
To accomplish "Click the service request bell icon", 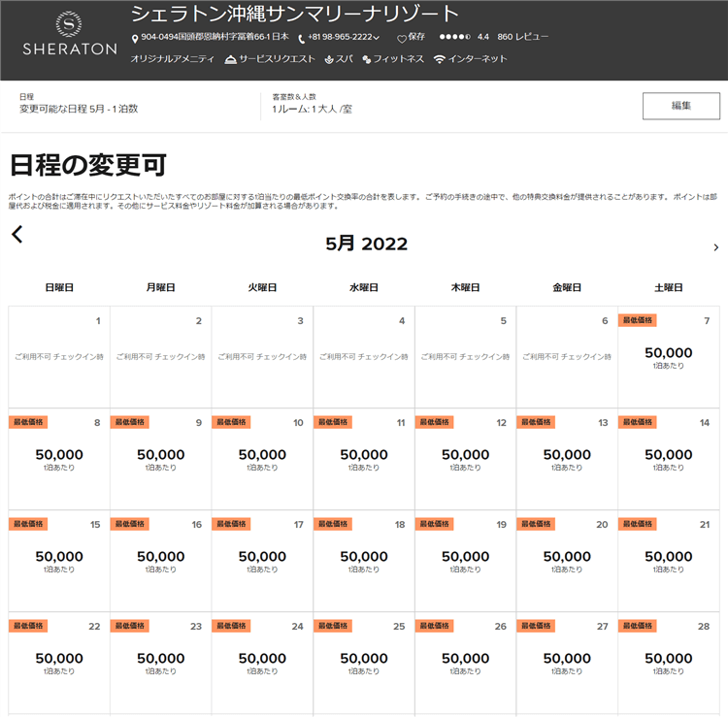I will [x=230, y=60].
